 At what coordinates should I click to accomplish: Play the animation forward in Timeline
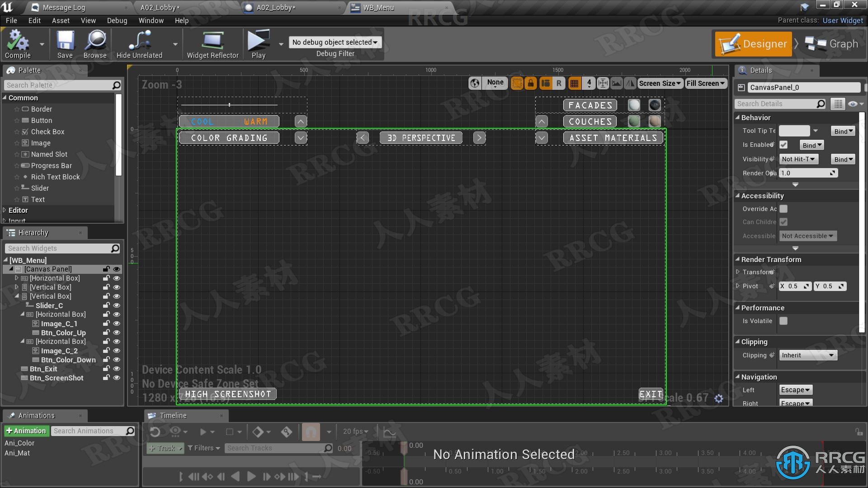point(251,476)
